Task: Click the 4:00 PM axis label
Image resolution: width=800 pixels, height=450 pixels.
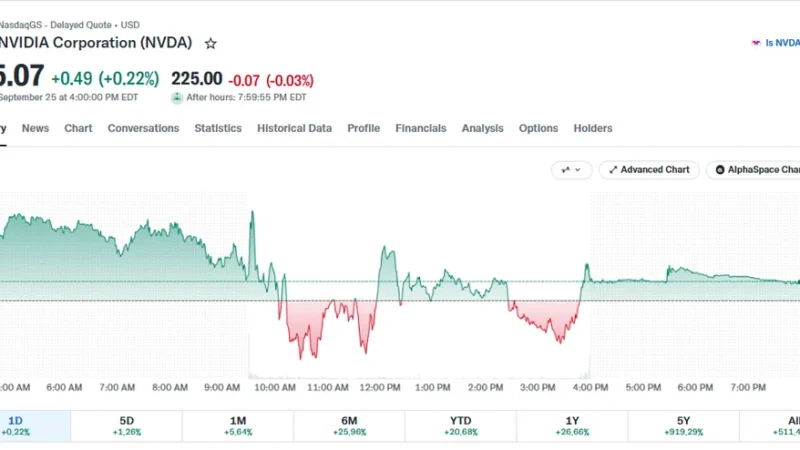Action: click(x=590, y=388)
